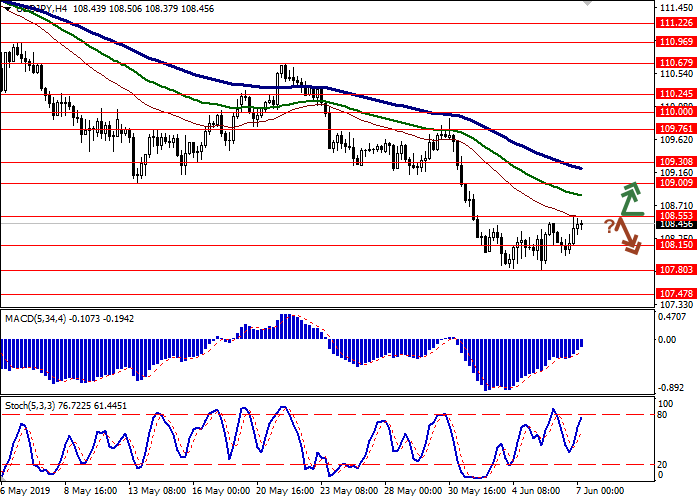Click the orange question mark symbol

609,226
